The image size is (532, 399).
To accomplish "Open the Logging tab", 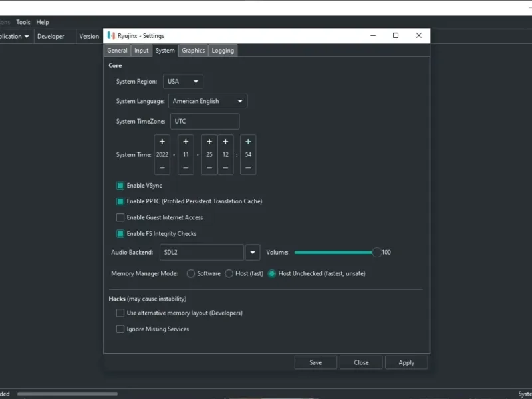I will click(x=223, y=51).
